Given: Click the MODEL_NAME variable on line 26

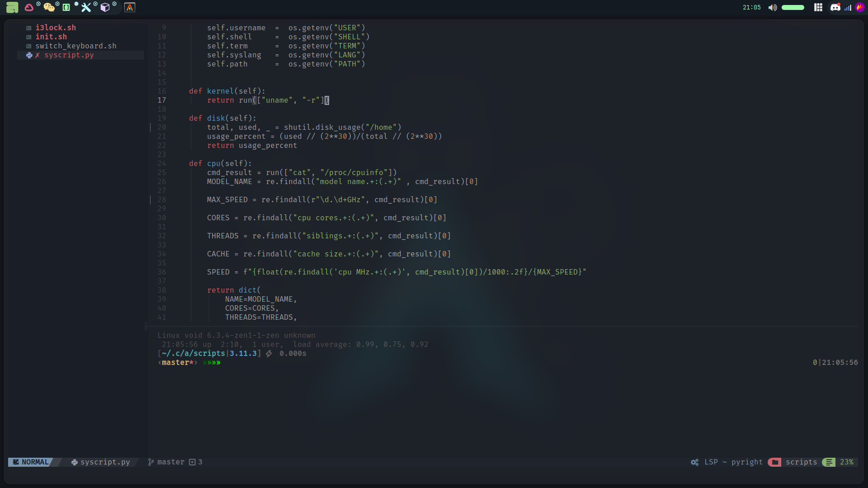Looking at the screenshot, I should pyautogui.click(x=229, y=181).
